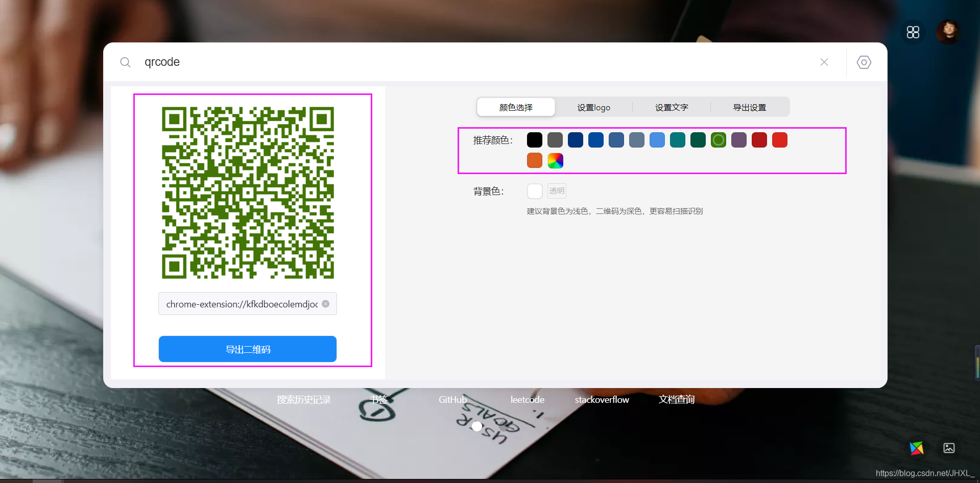Screen dimensions: 980x483
Task: Pick the black recommended color swatch
Action: tap(534, 139)
